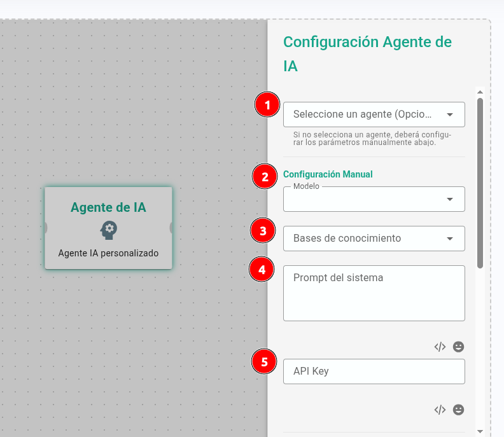The image size is (504, 437).
Task: Click into the API Key field
Action: (x=374, y=371)
